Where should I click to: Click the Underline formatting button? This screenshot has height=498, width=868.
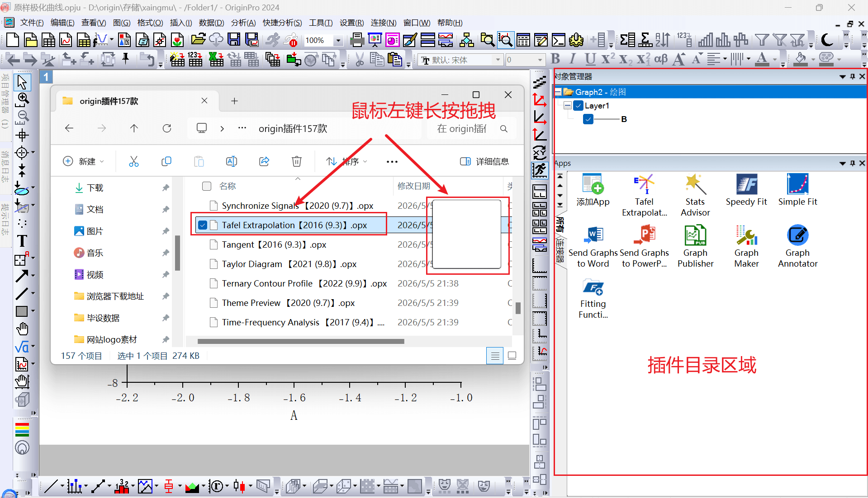pos(589,59)
